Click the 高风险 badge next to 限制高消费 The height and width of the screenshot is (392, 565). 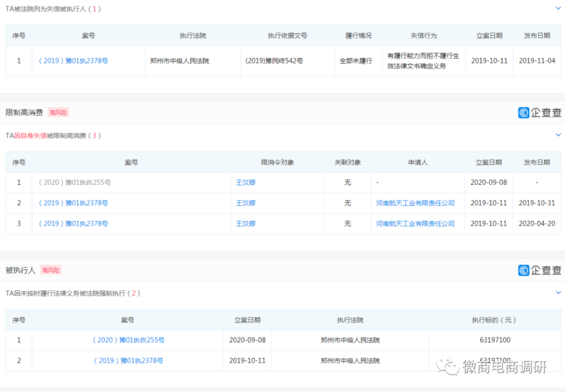pyautogui.click(x=59, y=112)
